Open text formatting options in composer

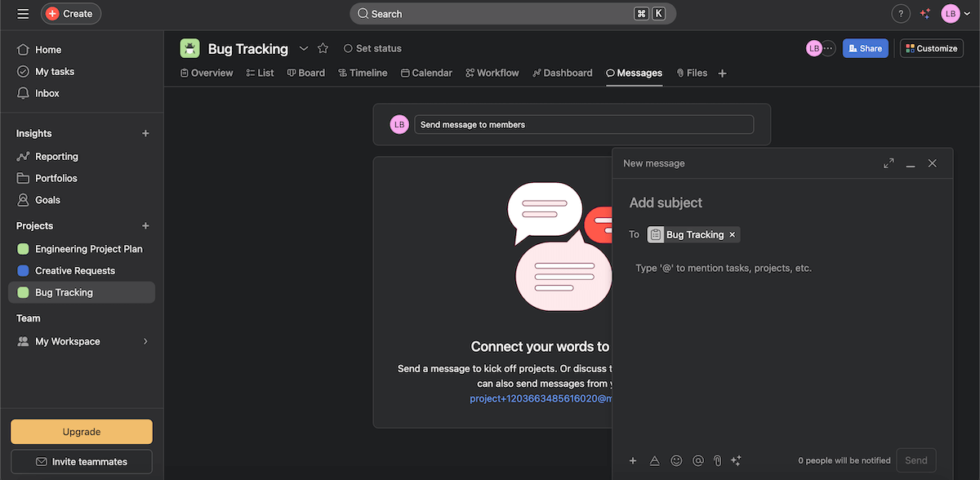click(654, 460)
